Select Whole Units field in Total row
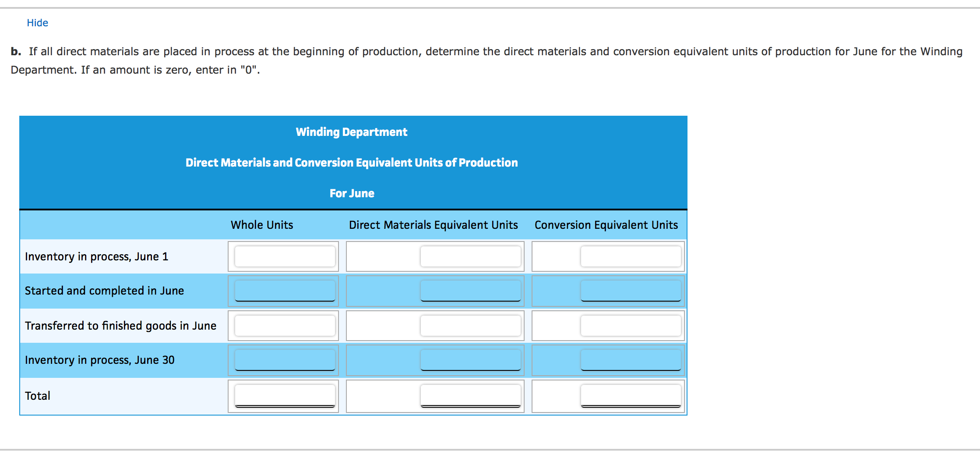 (x=285, y=395)
